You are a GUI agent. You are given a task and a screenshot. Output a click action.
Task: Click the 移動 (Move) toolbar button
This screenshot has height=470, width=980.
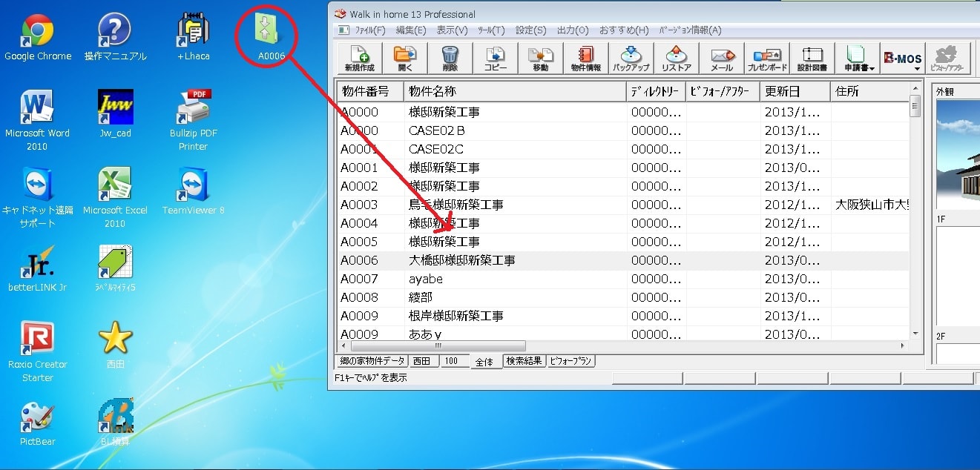541,58
